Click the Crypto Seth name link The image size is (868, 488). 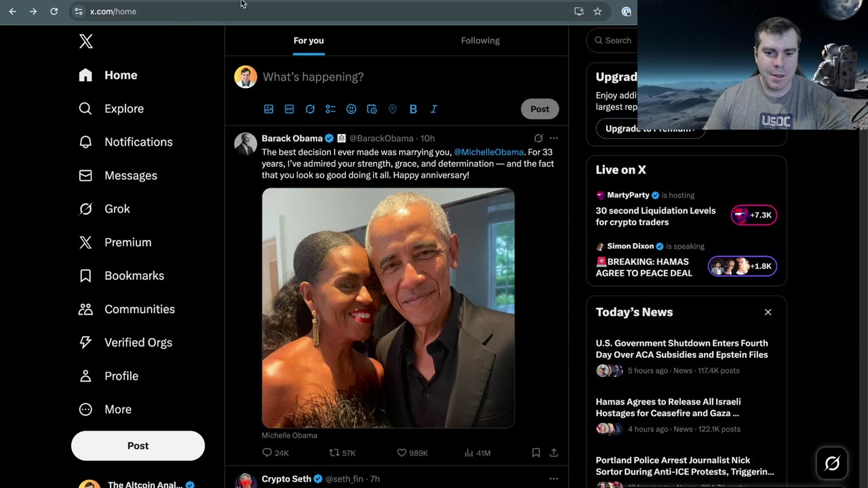point(286,479)
